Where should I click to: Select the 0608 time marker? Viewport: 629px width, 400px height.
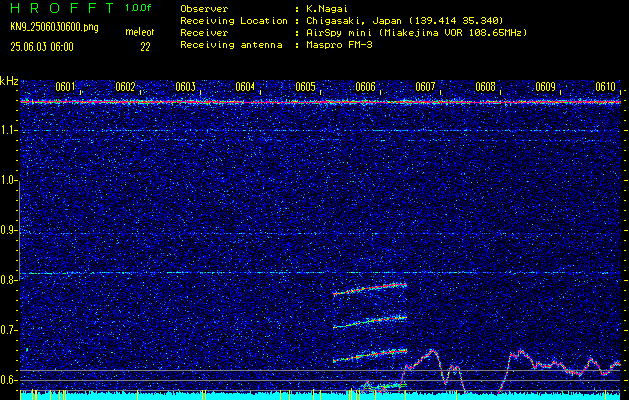tap(485, 86)
